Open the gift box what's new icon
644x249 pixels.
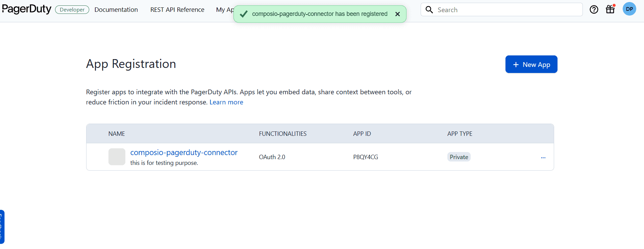[x=611, y=9]
